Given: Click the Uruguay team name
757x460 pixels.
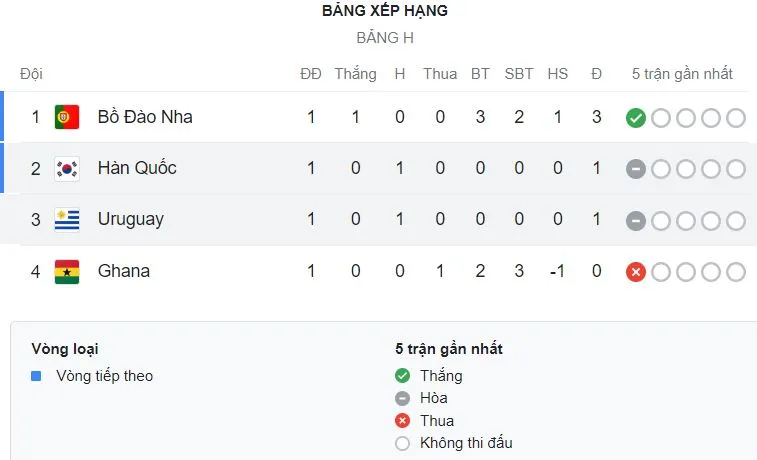Looking at the screenshot, I should 131,219.
